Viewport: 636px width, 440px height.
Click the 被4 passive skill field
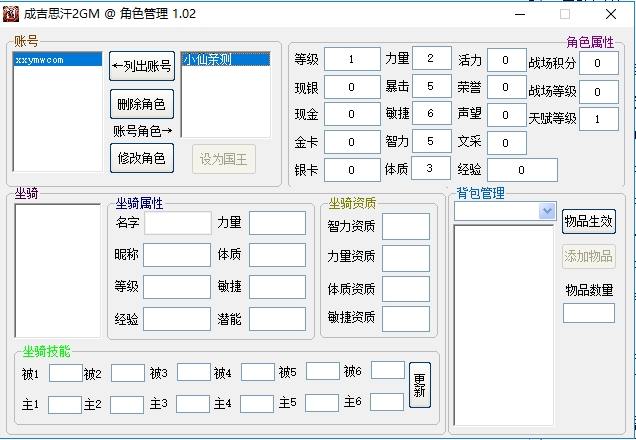pyautogui.click(x=258, y=372)
